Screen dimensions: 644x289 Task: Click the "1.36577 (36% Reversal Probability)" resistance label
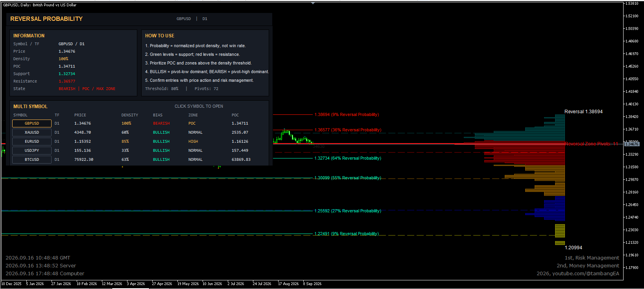348,130
